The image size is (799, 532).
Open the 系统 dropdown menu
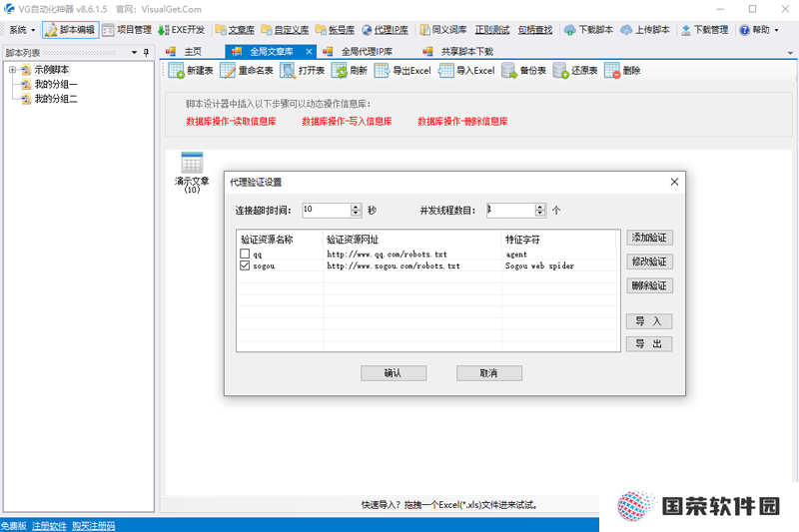[x=22, y=30]
